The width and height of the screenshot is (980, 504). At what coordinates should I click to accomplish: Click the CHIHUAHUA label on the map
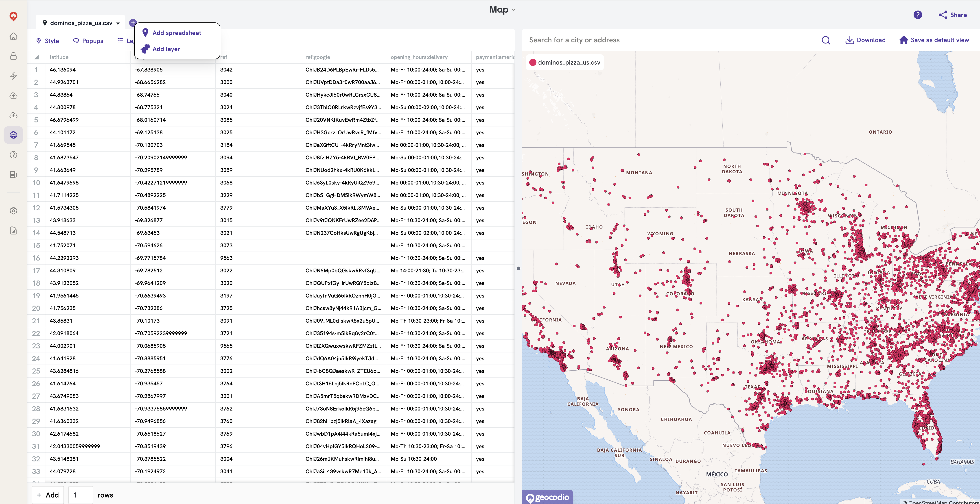pos(676,420)
